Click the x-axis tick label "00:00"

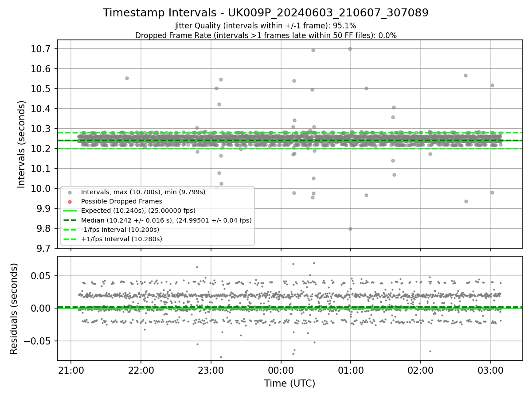coord(281,370)
